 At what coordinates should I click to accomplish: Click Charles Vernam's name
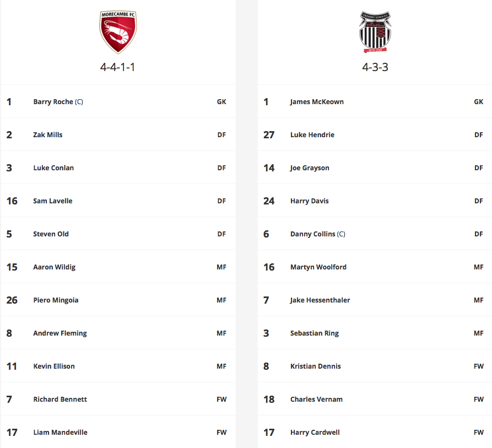pos(316,400)
